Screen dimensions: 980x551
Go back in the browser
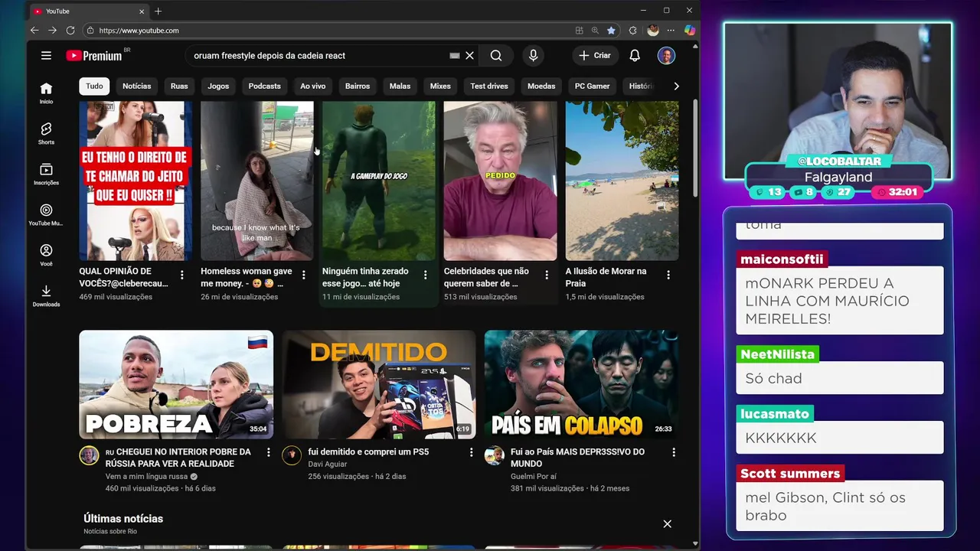click(x=34, y=31)
